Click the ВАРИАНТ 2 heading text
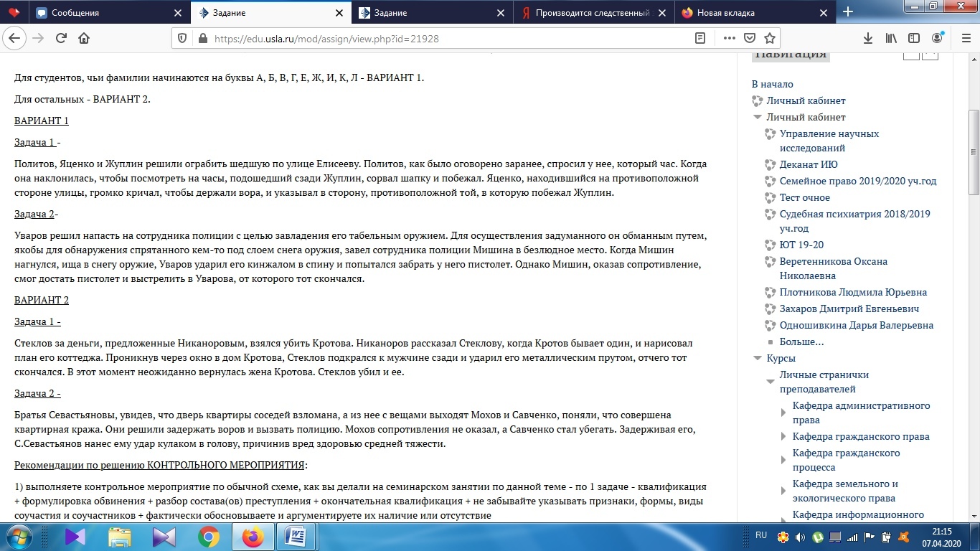The height and width of the screenshot is (551, 980). coord(42,300)
